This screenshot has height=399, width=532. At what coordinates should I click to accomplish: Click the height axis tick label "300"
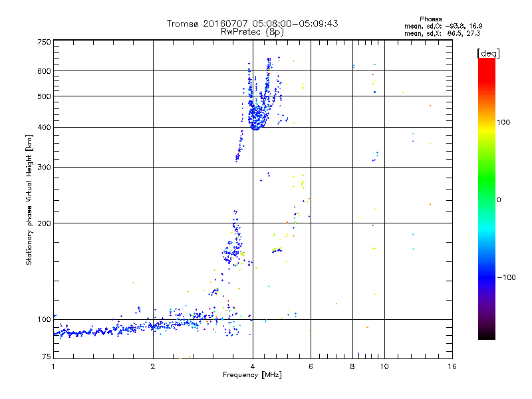pos(44,167)
